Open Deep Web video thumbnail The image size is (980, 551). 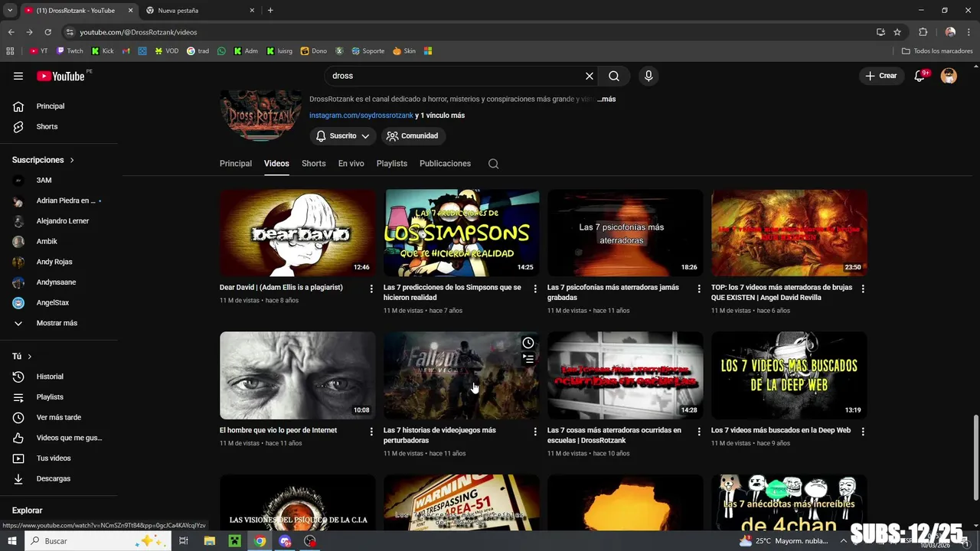[789, 376]
